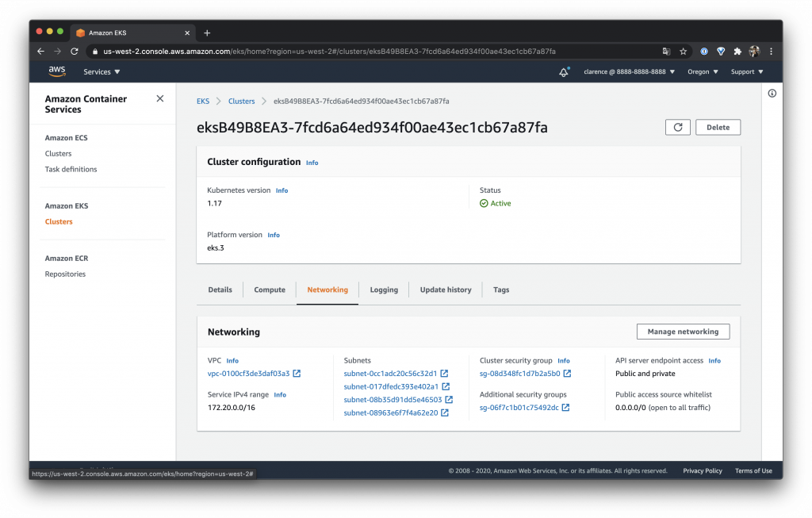This screenshot has width=812, height=518.
Task: Reload the page with browser refresh icon
Action: click(x=75, y=52)
